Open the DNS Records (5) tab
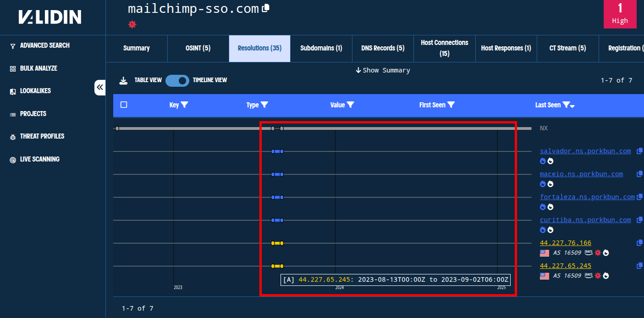This screenshot has width=644, height=318. (x=383, y=48)
